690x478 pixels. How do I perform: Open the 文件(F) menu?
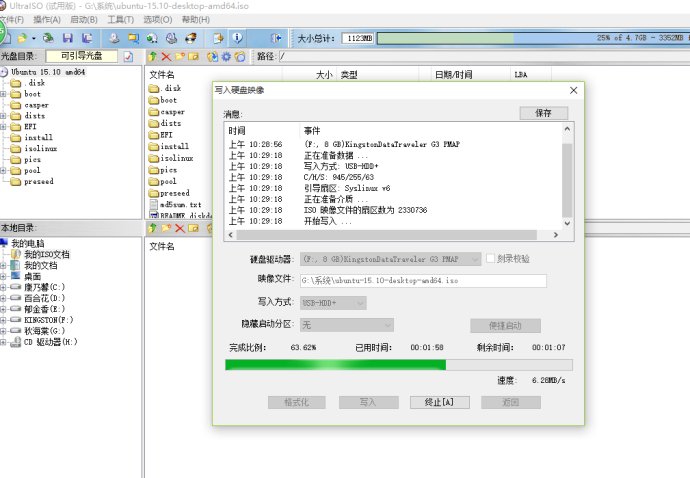pyautogui.click(x=12, y=20)
